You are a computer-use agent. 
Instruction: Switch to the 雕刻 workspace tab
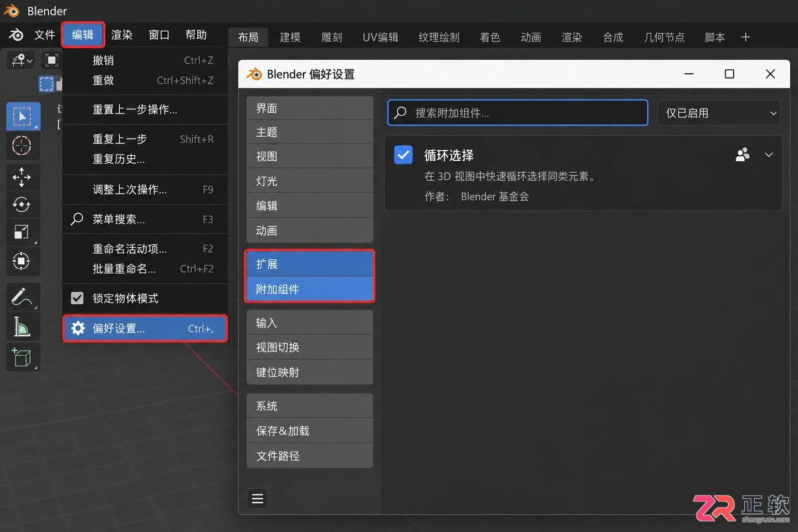[332, 37]
